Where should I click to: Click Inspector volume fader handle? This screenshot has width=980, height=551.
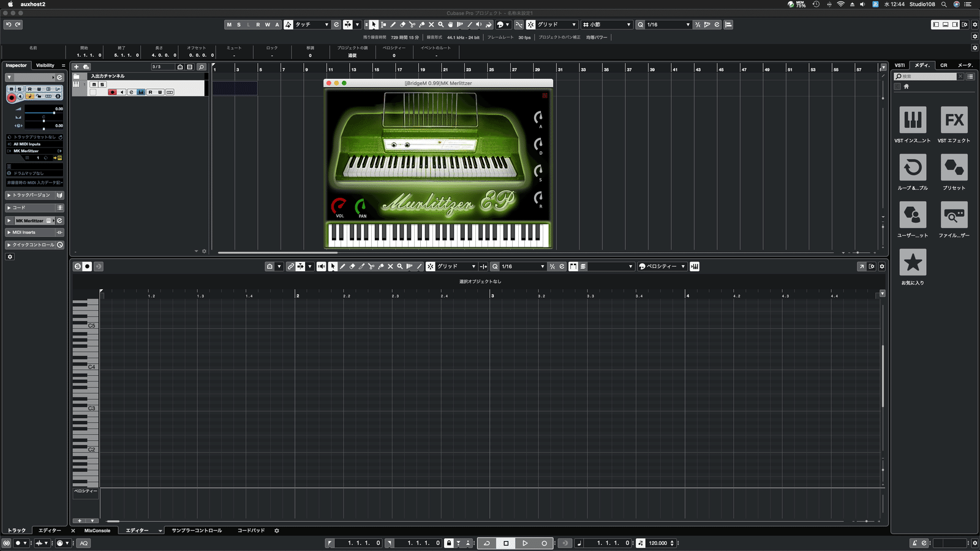tap(54, 113)
